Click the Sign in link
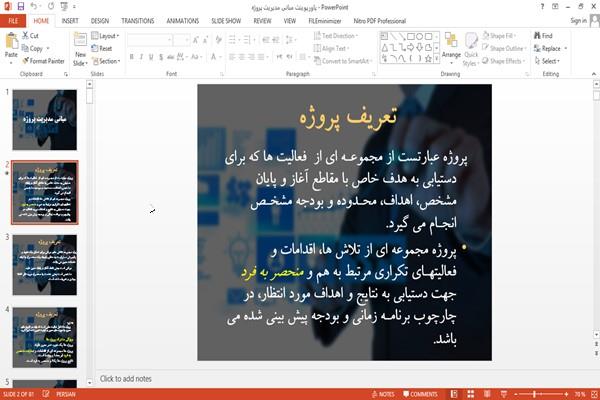This screenshot has height=400, width=600. coord(578,21)
